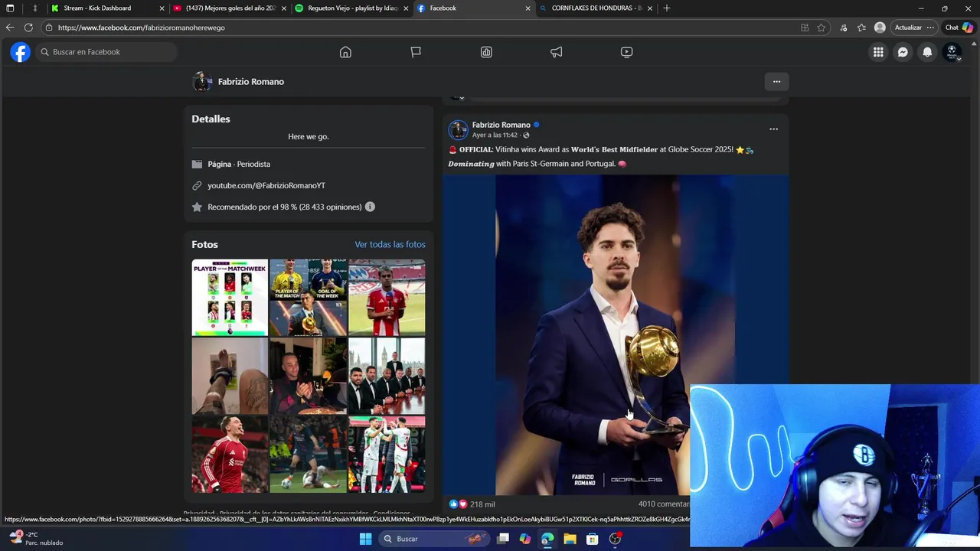Open the photo of player in red-white shirt at stadium
This screenshot has height=551, width=980.
pos(387,298)
